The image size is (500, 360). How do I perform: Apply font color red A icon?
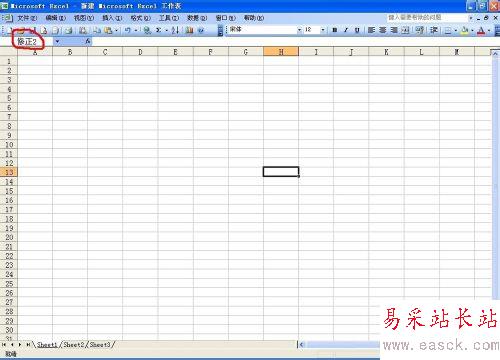click(x=481, y=30)
